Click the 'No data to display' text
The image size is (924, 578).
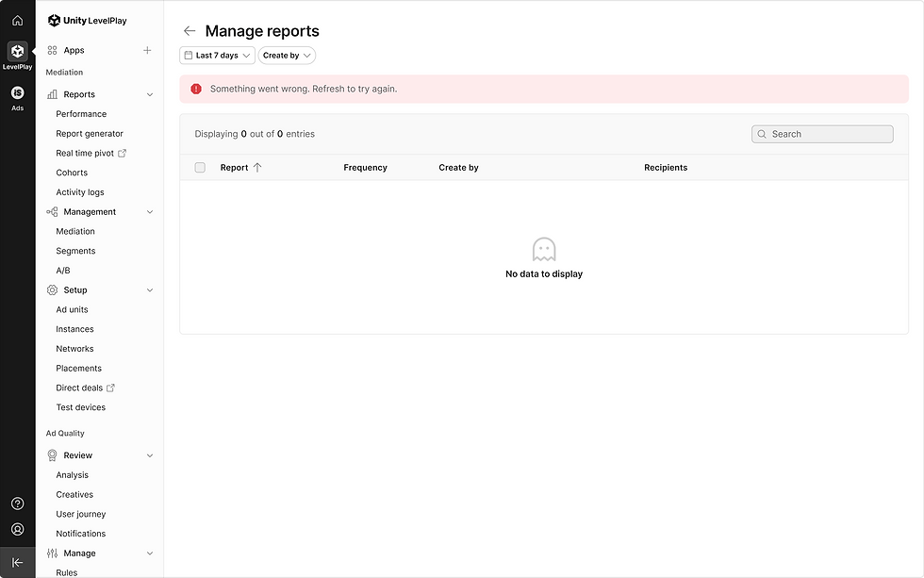click(x=544, y=274)
